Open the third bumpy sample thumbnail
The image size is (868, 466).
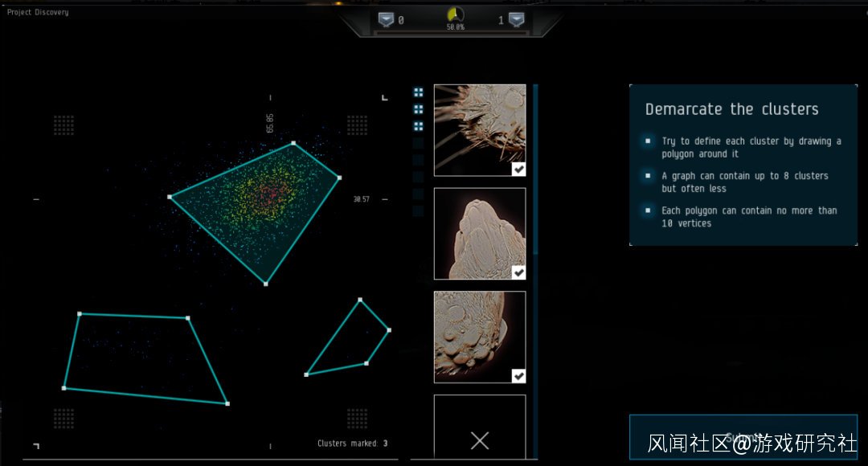pos(474,333)
